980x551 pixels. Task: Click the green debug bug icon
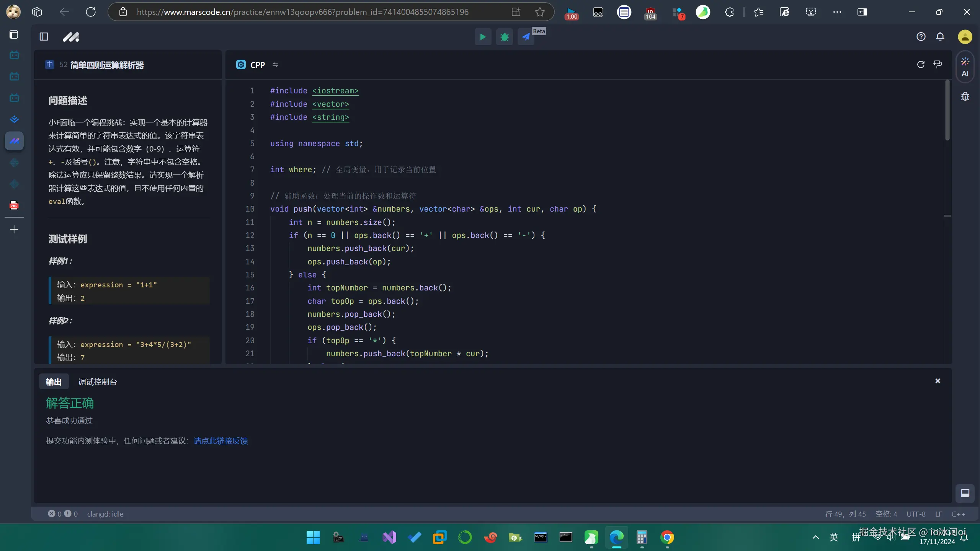504,37
